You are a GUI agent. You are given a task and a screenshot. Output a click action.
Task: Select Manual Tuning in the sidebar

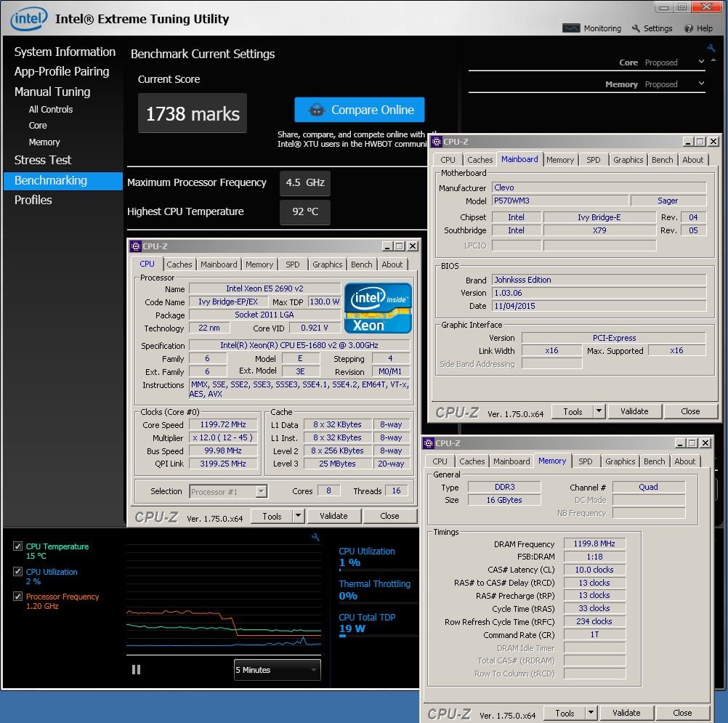click(x=52, y=92)
